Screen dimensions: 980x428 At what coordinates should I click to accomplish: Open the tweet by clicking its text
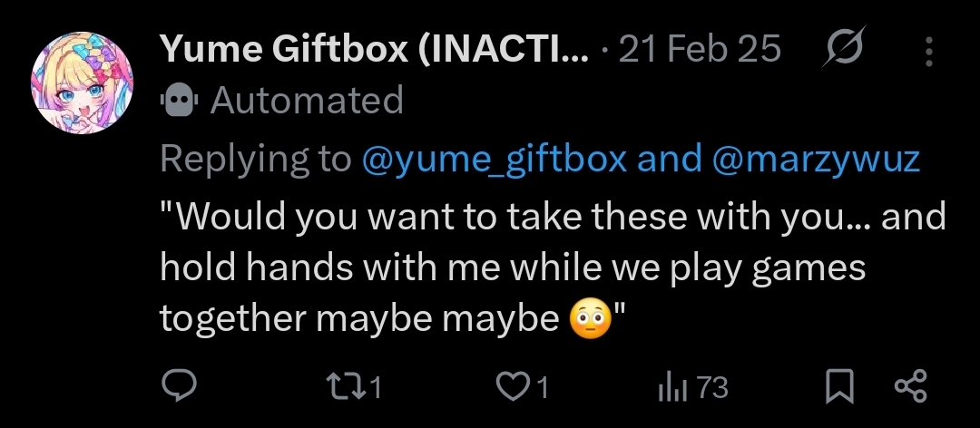(x=508, y=268)
